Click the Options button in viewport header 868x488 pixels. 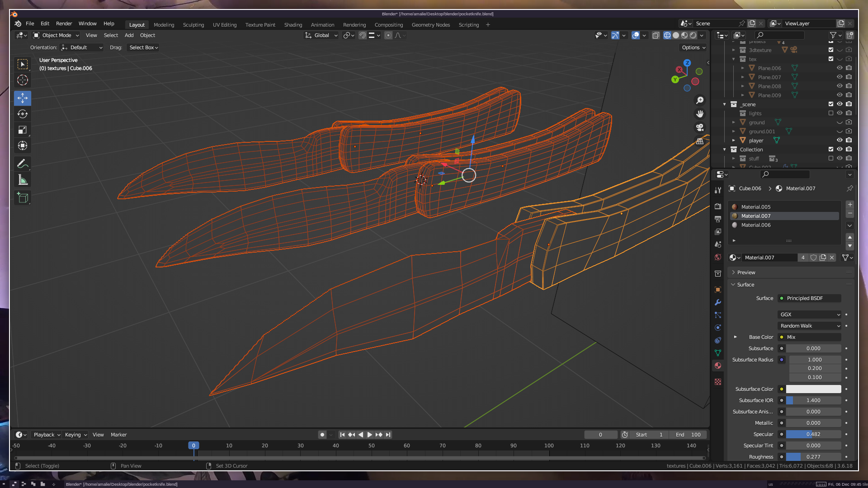[693, 47]
